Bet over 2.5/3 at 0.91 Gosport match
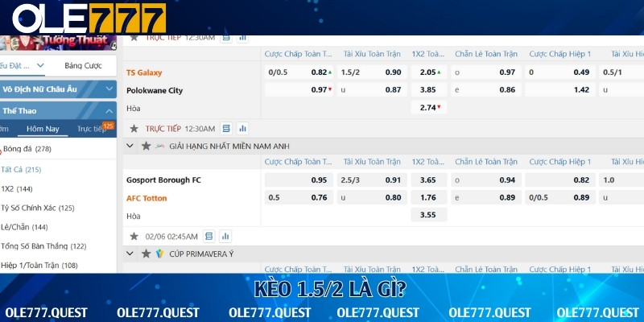 372,180
